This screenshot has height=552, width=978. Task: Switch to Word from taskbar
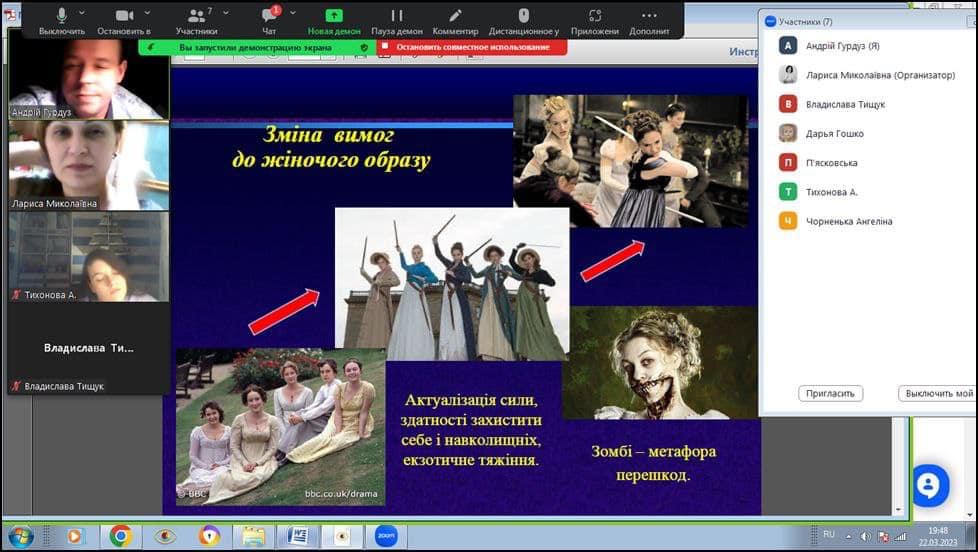[298, 536]
